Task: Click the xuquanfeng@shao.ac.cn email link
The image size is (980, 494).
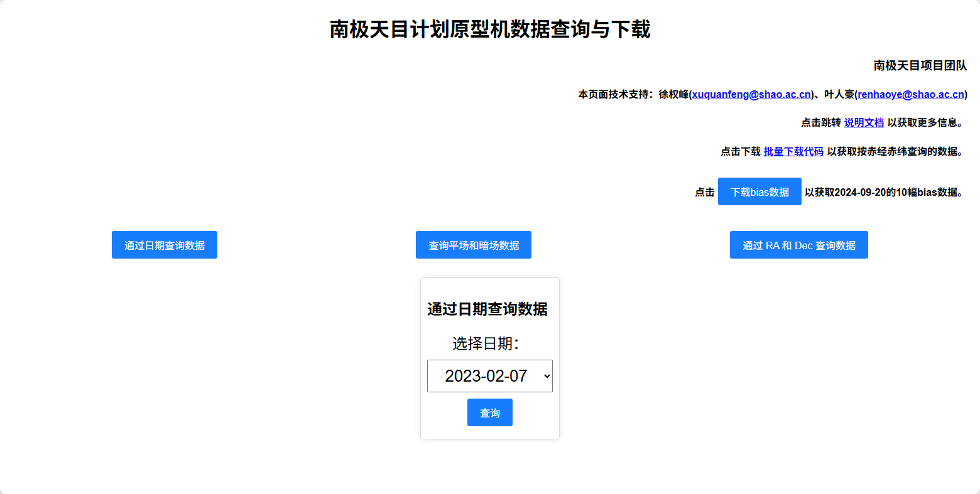Action: (751, 94)
